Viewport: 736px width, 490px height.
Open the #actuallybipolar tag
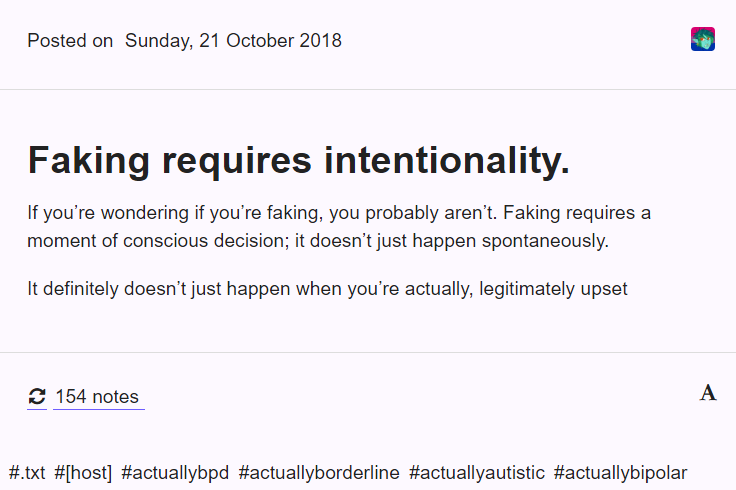tap(620, 473)
